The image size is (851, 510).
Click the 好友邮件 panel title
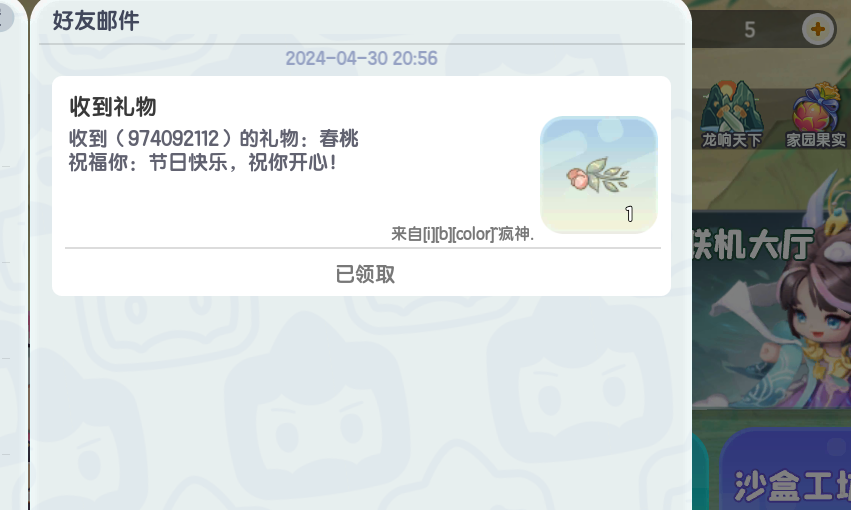click(x=96, y=21)
